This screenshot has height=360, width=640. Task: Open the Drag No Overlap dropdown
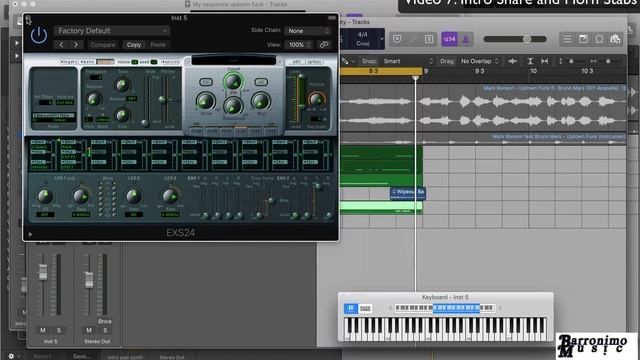(480, 61)
